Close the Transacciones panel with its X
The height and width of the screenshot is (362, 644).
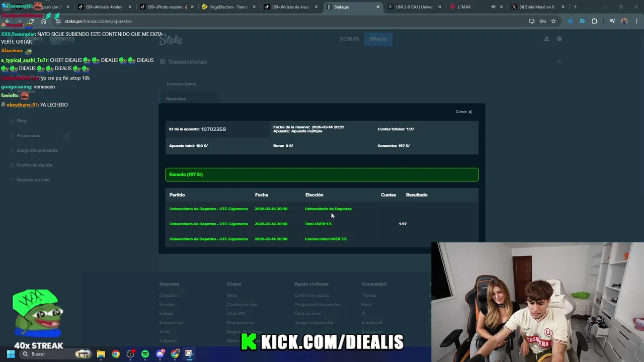click(x=559, y=61)
